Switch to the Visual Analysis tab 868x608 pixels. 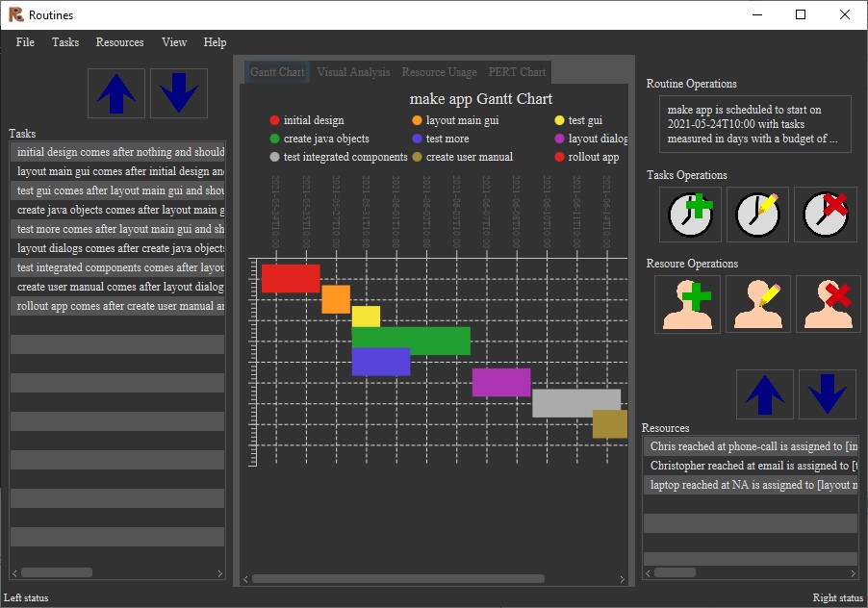point(353,72)
